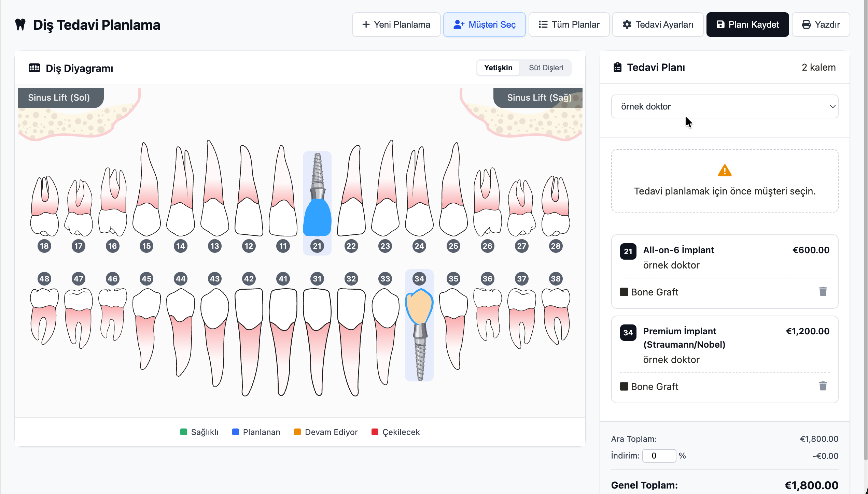Delete Bone Graft from tooth 21 item
This screenshot has width=868, height=494.
[823, 292]
